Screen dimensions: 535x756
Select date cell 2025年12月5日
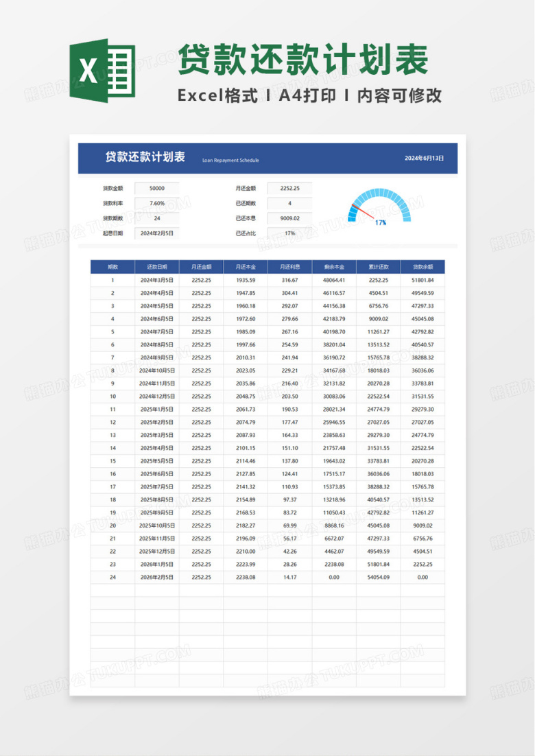pyautogui.click(x=157, y=552)
